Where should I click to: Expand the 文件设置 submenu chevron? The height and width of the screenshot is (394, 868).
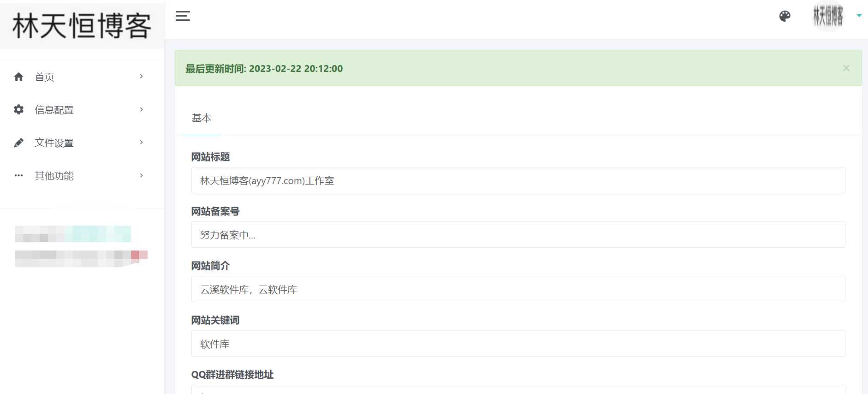(141, 143)
